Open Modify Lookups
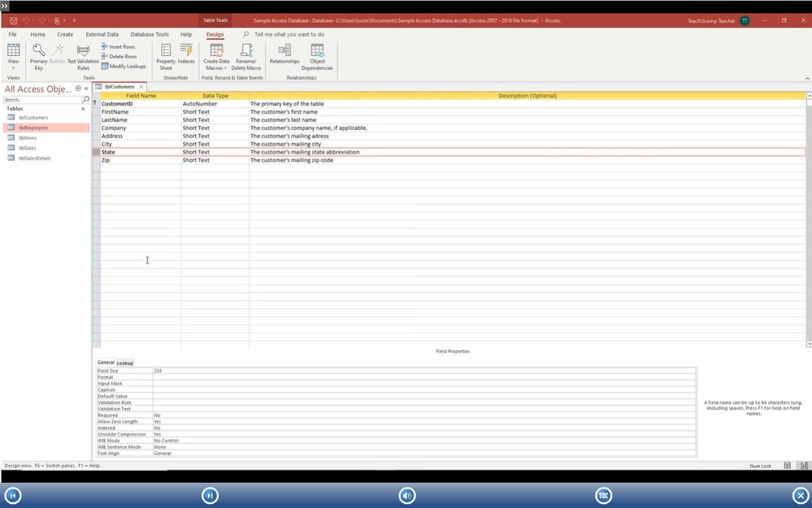Image resolution: width=812 pixels, height=508 pixels. [x=125, y=67]
